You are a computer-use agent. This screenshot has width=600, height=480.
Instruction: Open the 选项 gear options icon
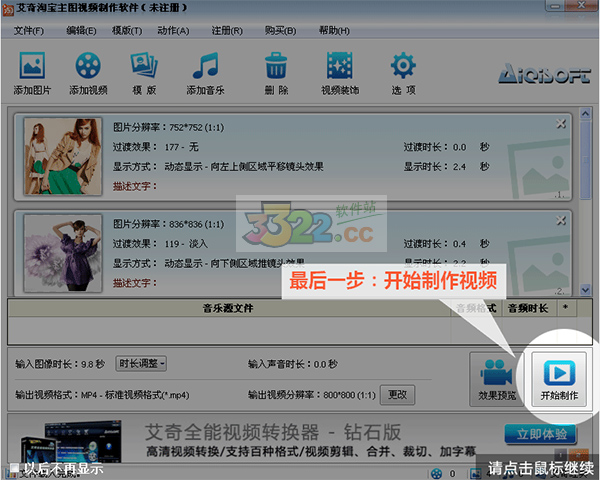[403, 73]
